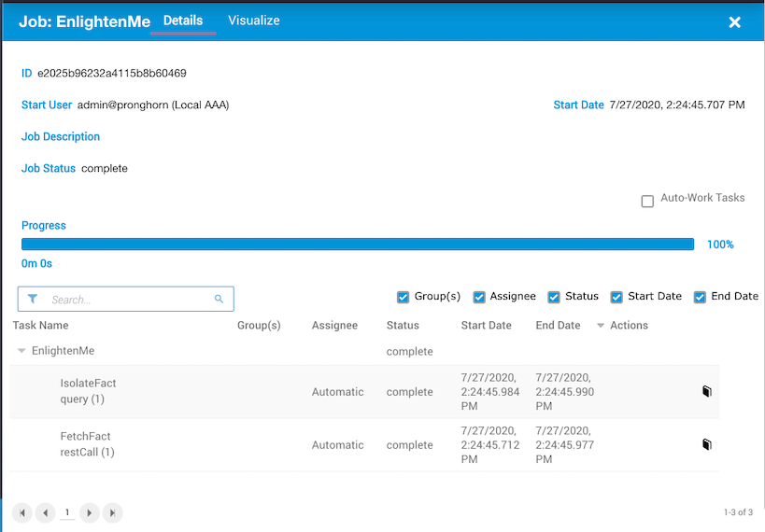Sort by the End Date column header
Screen dimensions: 765x532
[x=558, y=325]
